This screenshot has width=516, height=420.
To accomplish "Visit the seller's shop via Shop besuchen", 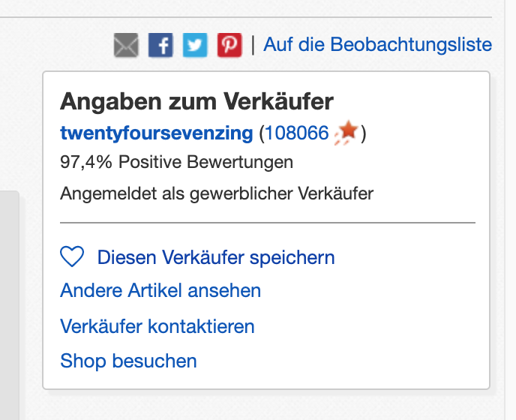I will tap(128, 361).
